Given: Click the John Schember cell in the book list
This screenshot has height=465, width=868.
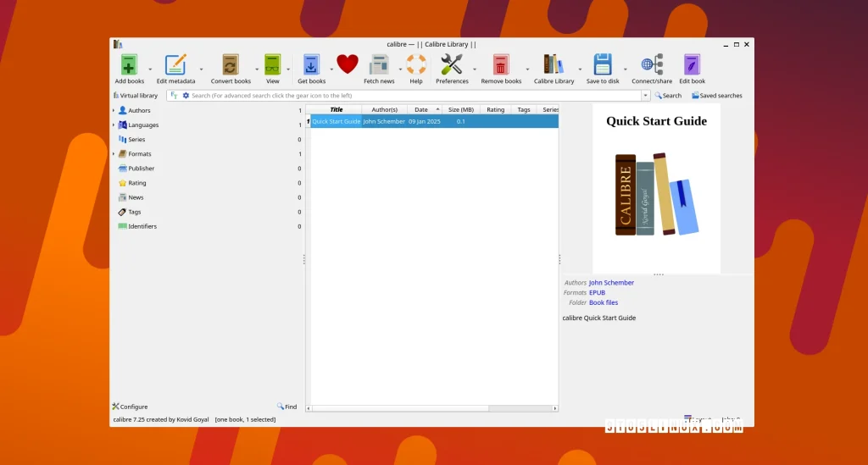Looking at the screenshot, I should 384,121.
